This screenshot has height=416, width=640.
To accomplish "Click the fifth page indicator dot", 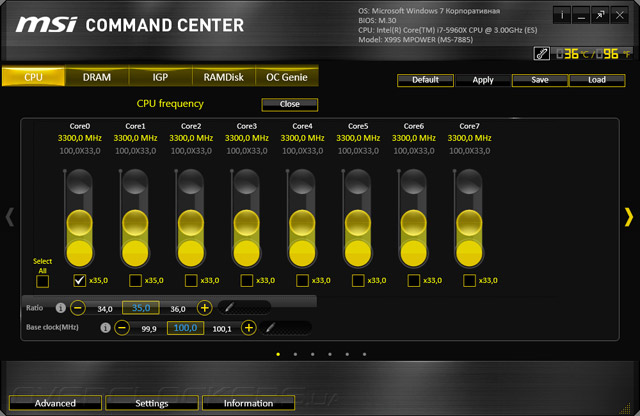I will pos(347,354).
